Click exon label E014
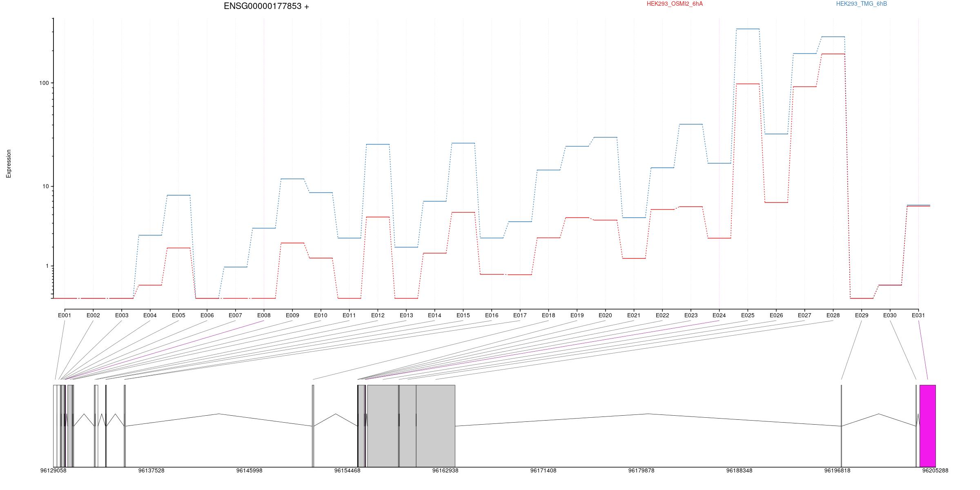 [x=434, y=315]
